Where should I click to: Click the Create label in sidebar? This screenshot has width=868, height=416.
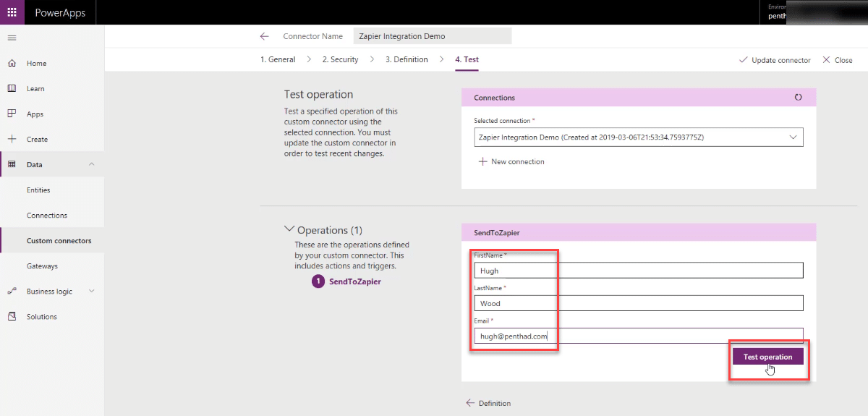click(37, 140)
